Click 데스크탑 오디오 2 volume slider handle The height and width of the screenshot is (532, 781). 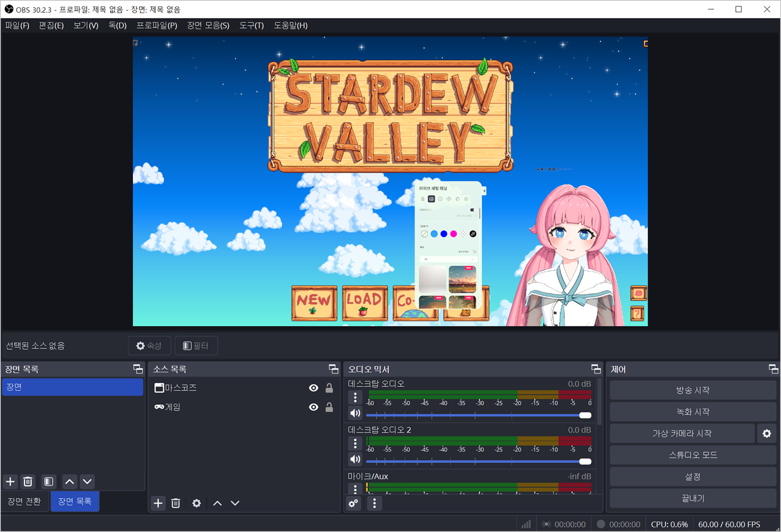[x=585, y=461]
